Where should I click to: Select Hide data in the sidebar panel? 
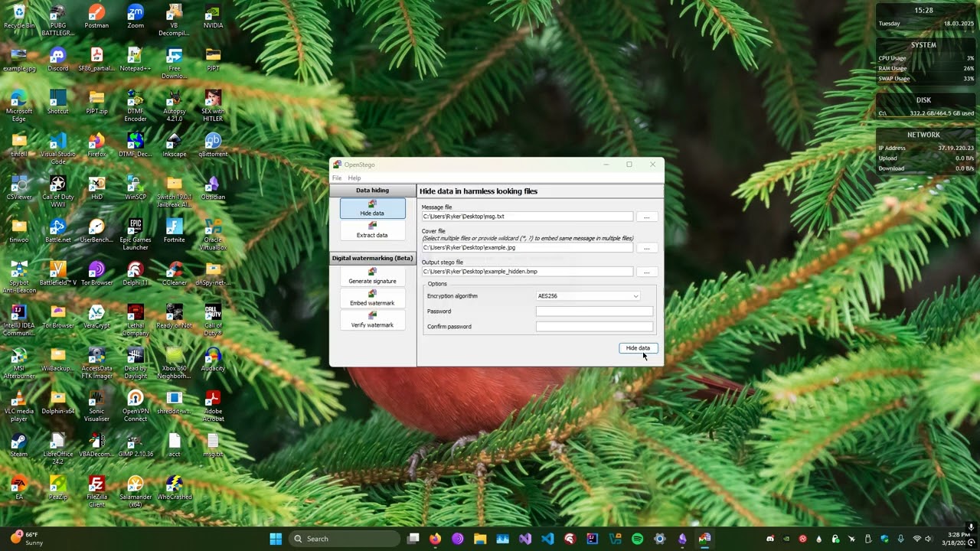[372, 208]
